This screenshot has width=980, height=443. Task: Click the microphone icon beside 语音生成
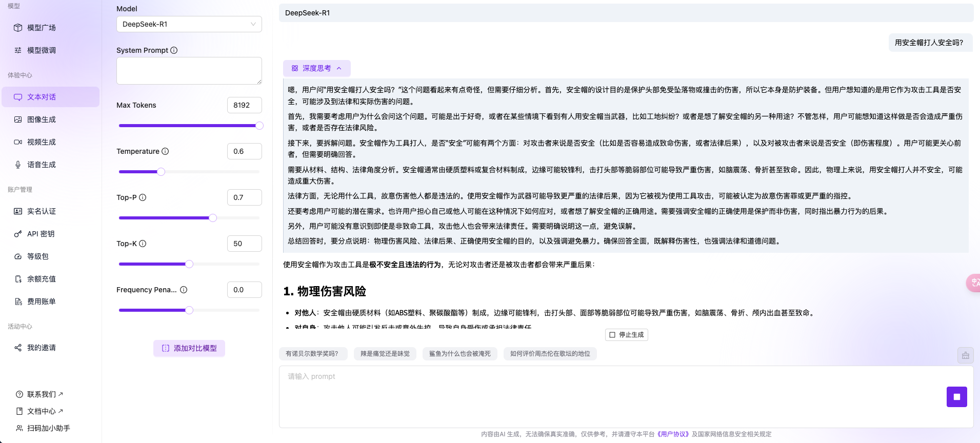click(18, 165)
